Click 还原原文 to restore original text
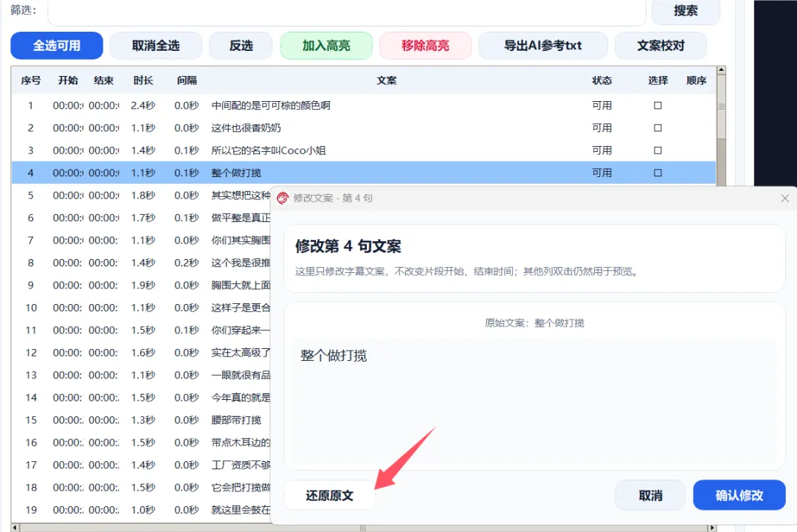797x532 pixels. (329, 495)
